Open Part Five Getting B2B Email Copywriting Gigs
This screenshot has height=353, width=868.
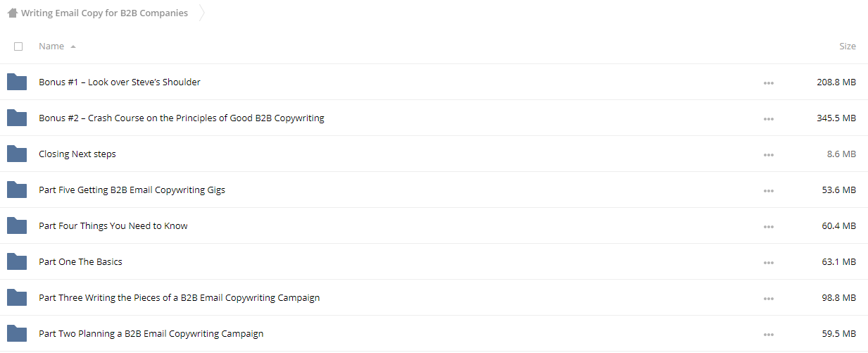click(132, 190)
